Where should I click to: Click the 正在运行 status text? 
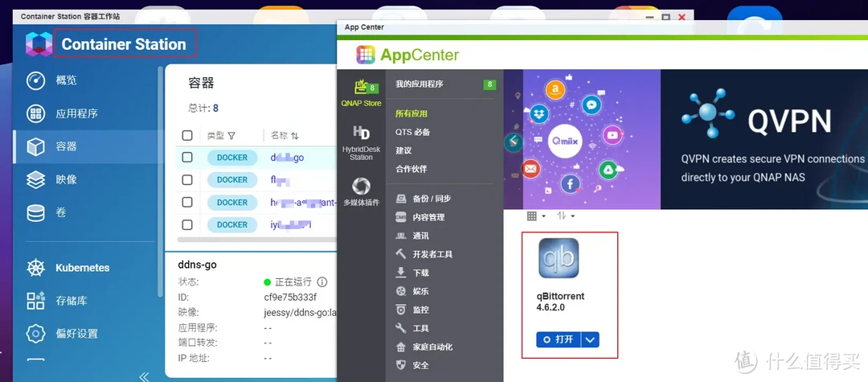click(x=293, y=281)
